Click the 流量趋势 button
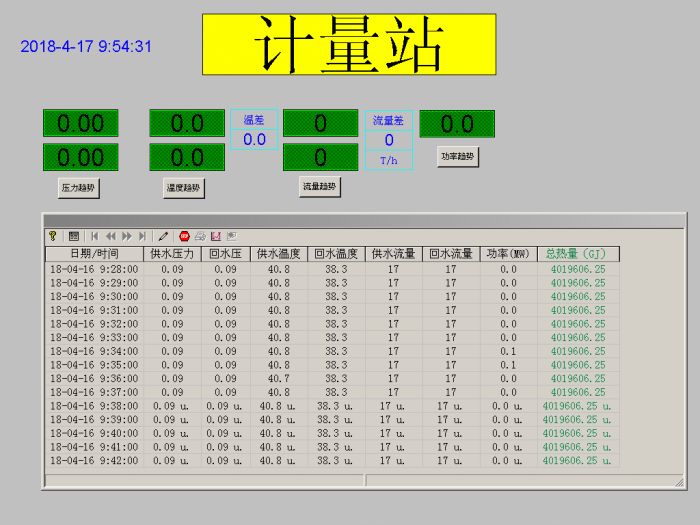 click(x=319, y=186)
